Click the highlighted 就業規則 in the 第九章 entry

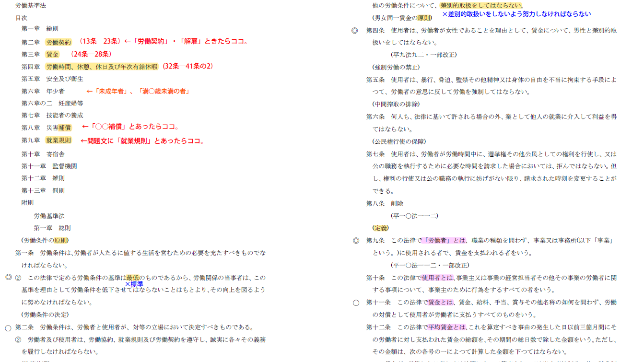(59, 140)
